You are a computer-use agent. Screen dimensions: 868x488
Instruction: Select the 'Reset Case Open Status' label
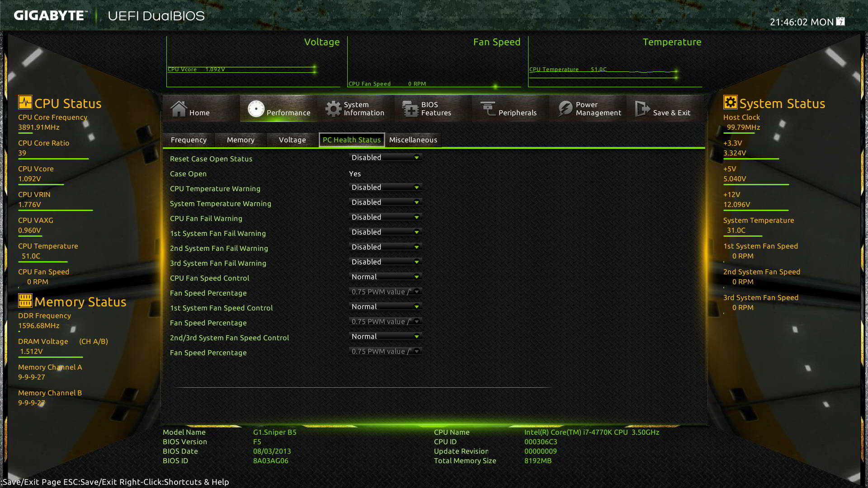coord(211,159)
